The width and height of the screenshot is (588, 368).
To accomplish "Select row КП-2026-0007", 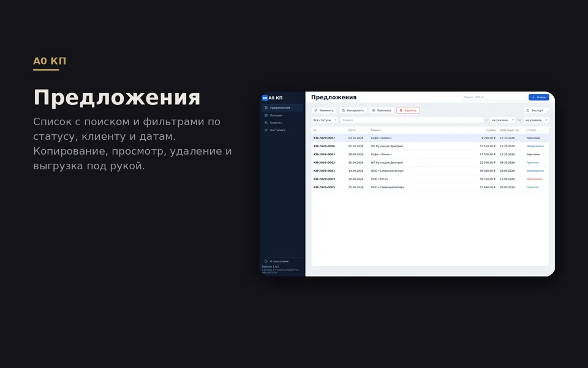I will [x=430, y=138].
